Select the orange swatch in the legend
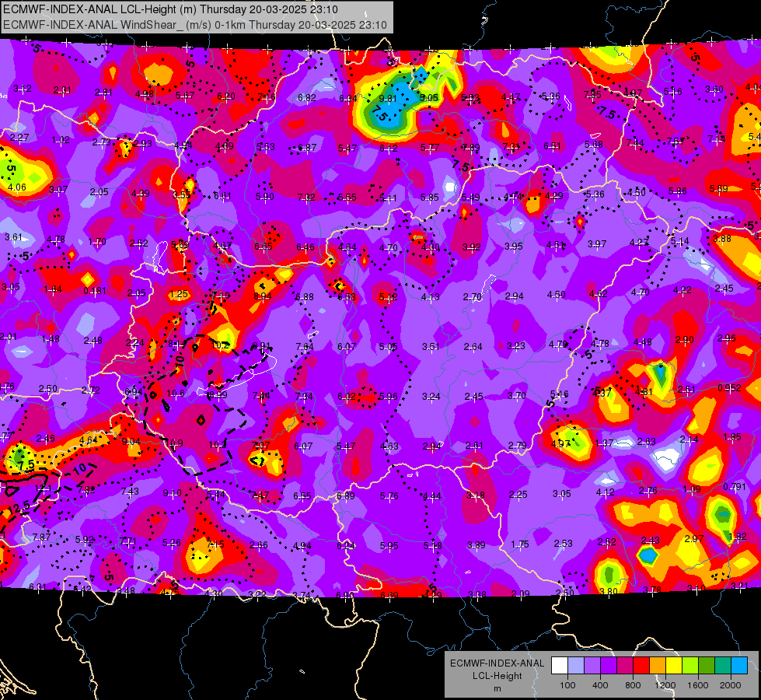This screenshot has height=700, width=761. pyautogui.click(x=658, y=666)
